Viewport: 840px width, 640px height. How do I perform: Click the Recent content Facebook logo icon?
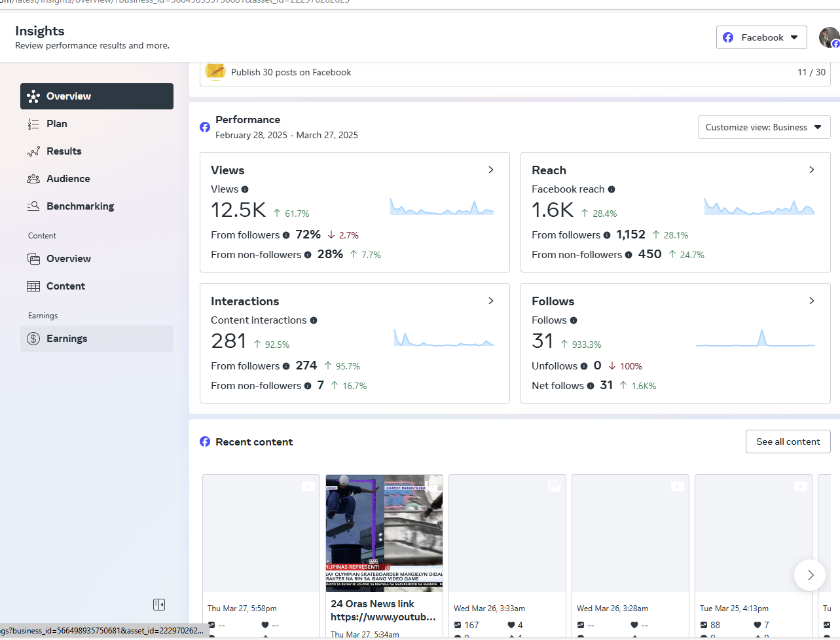coord(205,442)
